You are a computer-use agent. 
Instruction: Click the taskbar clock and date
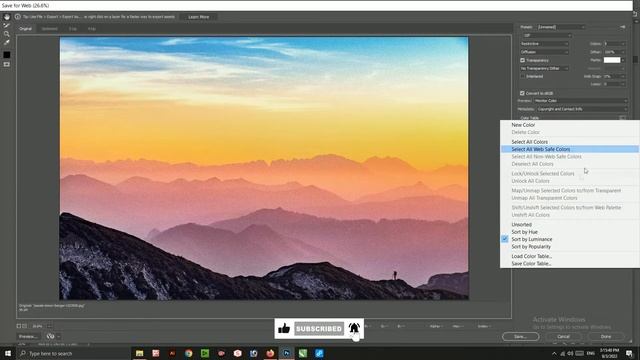pyautogui.click(x=609, y=353)
